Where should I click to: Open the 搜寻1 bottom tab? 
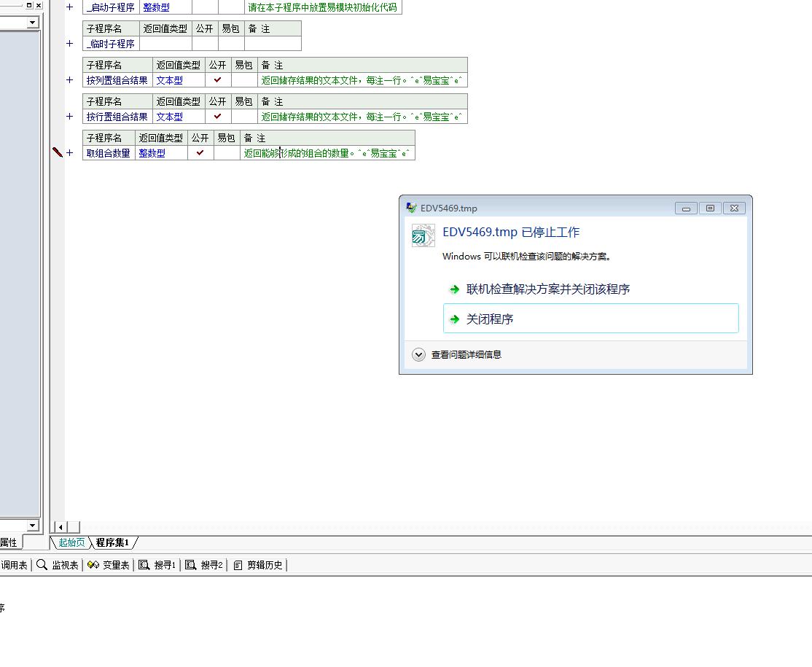[x=157, y=565]
